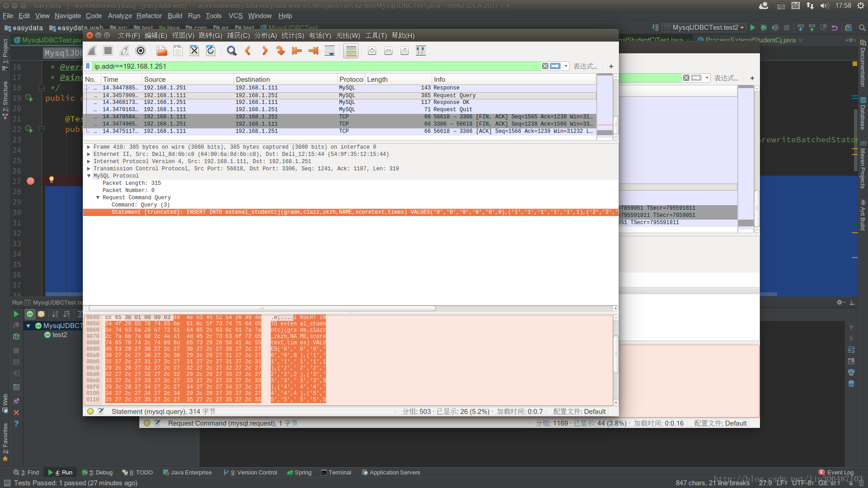Expand the Frame 410 details row
The width and height of the screenshot is (868, 488).
coord(89,147)
